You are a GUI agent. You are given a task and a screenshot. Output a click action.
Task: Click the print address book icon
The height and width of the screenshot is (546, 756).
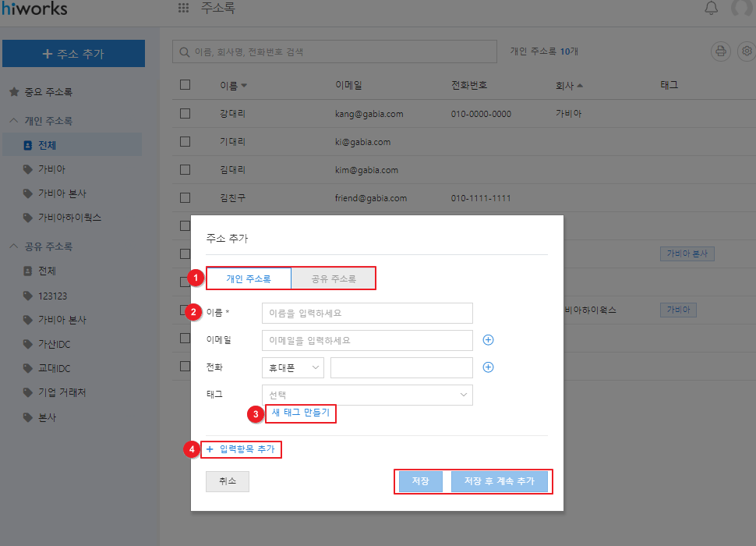tap(721, 51)
